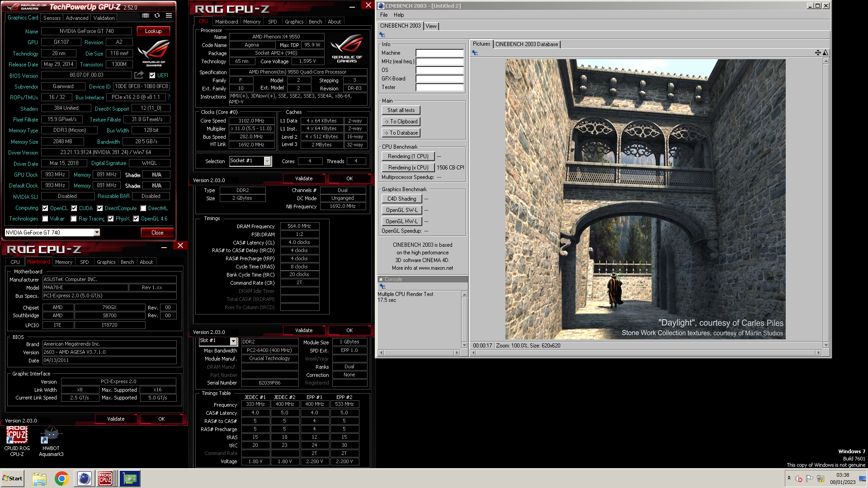Open Google Chrome from the taskbar
The height and width of the screenshot is (488, 868).
61,479
